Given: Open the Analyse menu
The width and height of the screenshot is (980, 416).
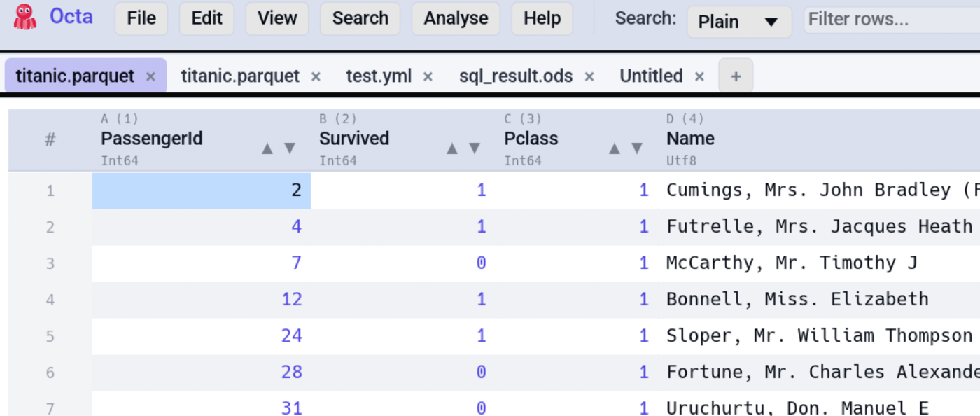Looking at the screenshot, I should 456,18.
